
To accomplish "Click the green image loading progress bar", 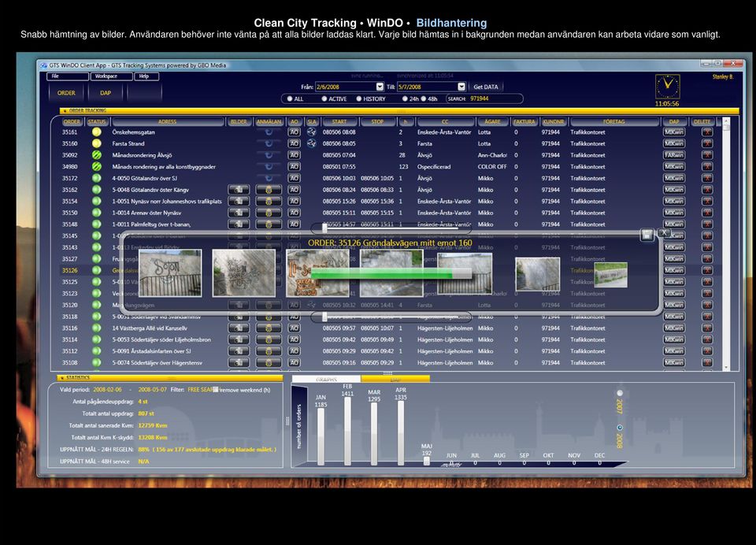I will (391, 273).
